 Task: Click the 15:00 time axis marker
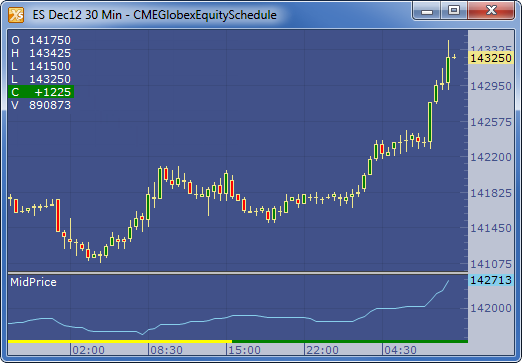pyautogui.click(x=244, y=350)
